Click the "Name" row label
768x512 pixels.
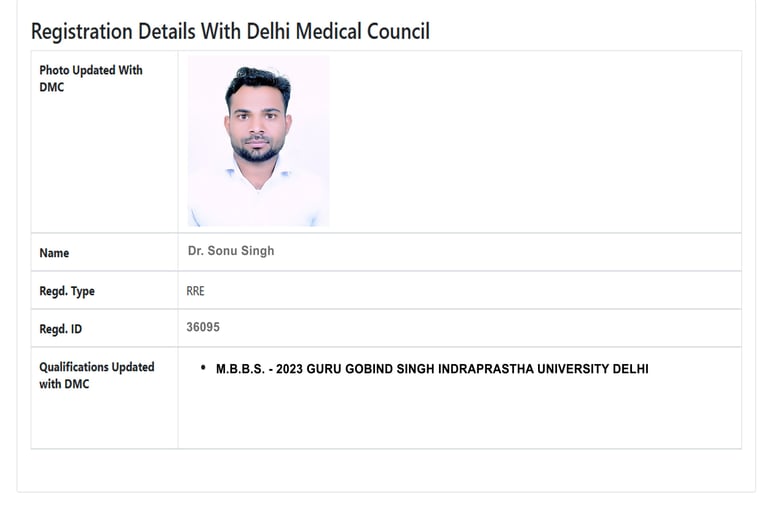(54, 253)
